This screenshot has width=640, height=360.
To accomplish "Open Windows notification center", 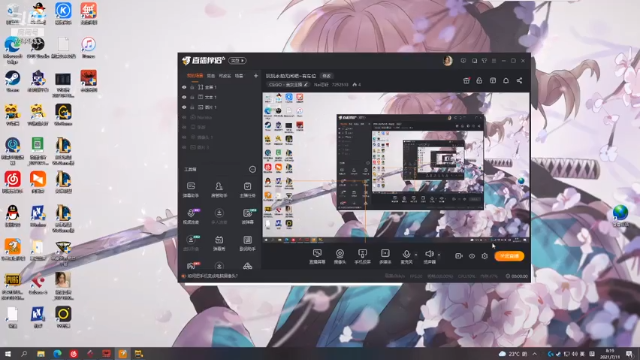I will (x=629, y=353).
